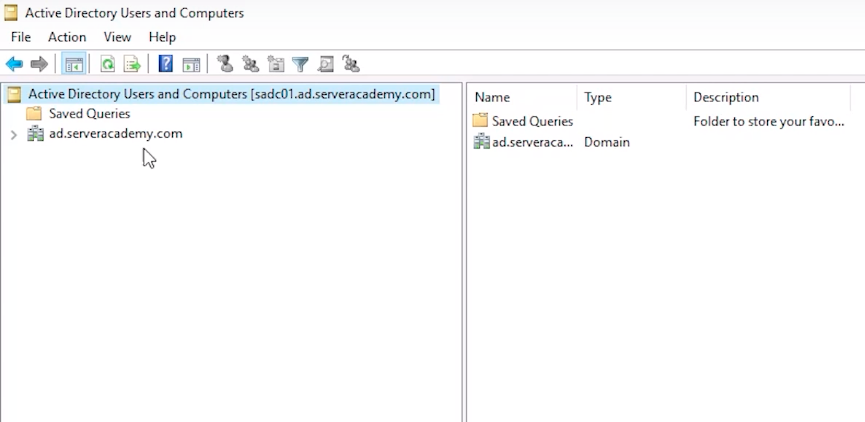
Task: Toggle the Show/Hide Action Pane icon
Action: pyautogui.click(x=191, y=64)
